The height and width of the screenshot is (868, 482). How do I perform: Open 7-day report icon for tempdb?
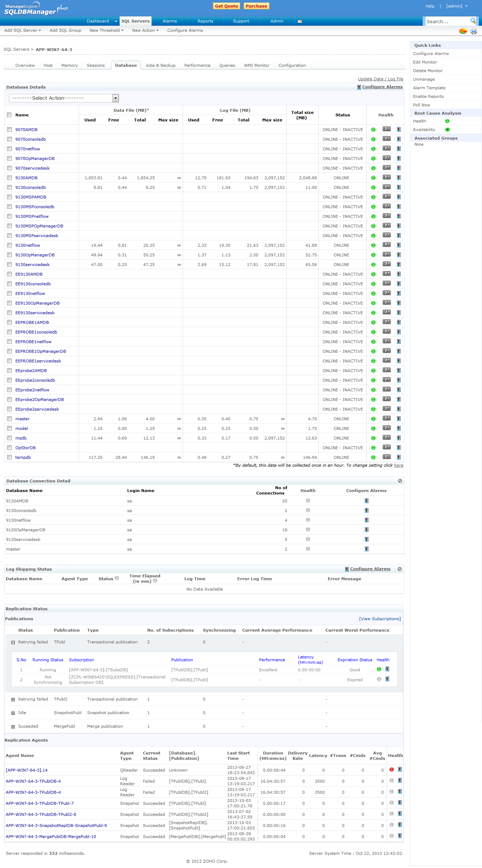[x=387, y=457]
